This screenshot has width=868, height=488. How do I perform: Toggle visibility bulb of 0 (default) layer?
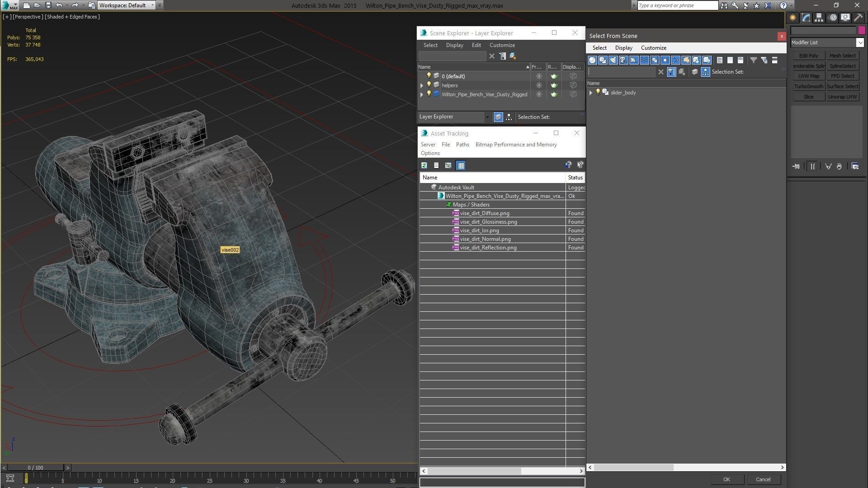[x=429, y=76]
